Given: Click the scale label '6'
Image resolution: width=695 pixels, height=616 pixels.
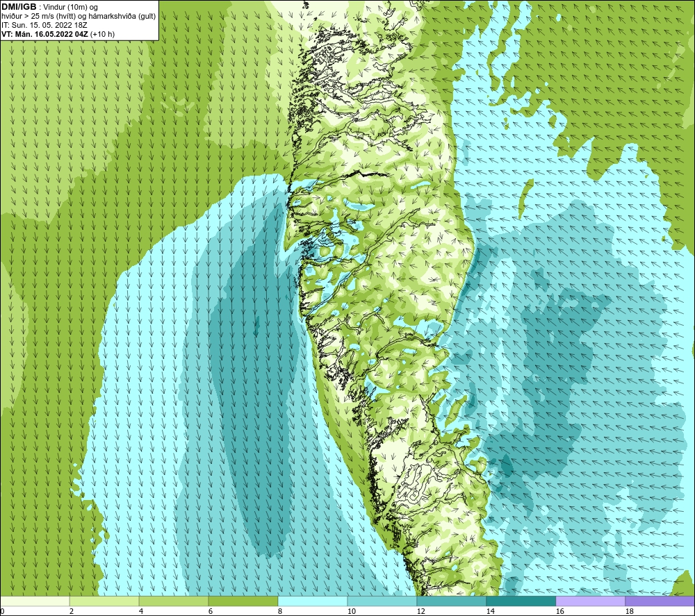Looking at the screenshot, I should [x=211, y=612].
